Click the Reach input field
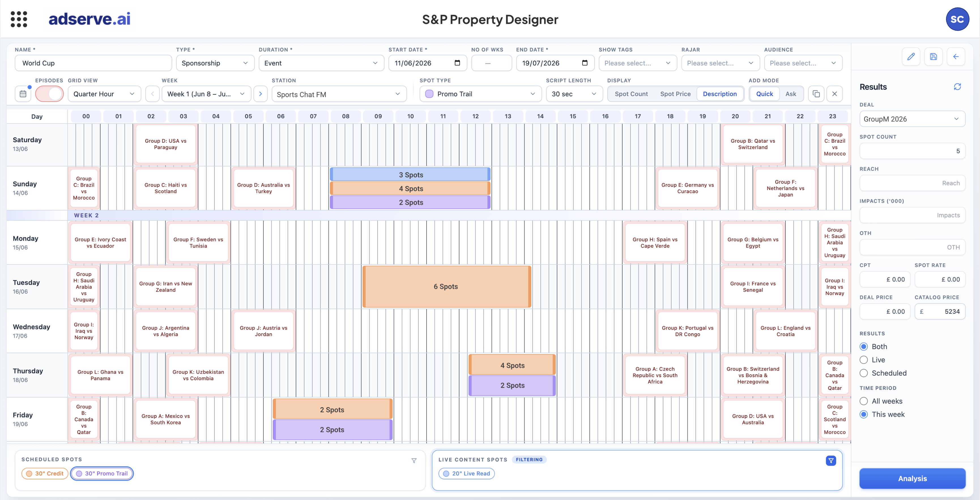The width and height of the screenshot is (980, 500). [912, 183]
